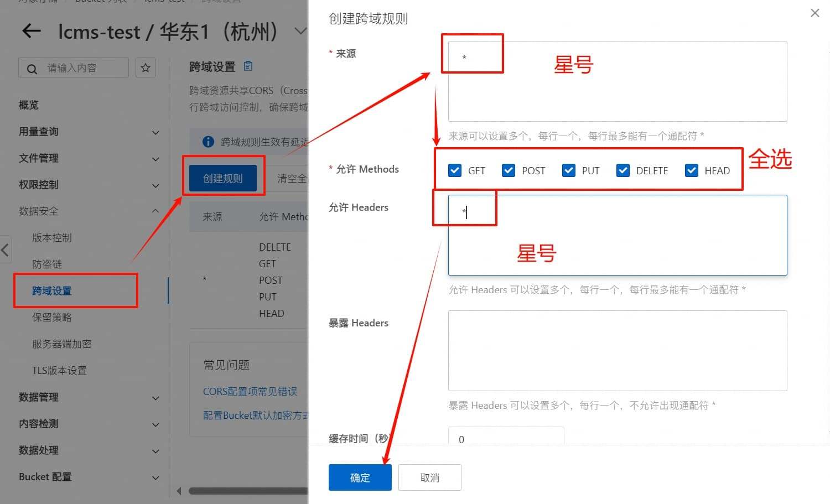Toggle the PUT method checkbox
Image resolution: width=830 pixels, height=504 pixels.
tap(568, 170)
